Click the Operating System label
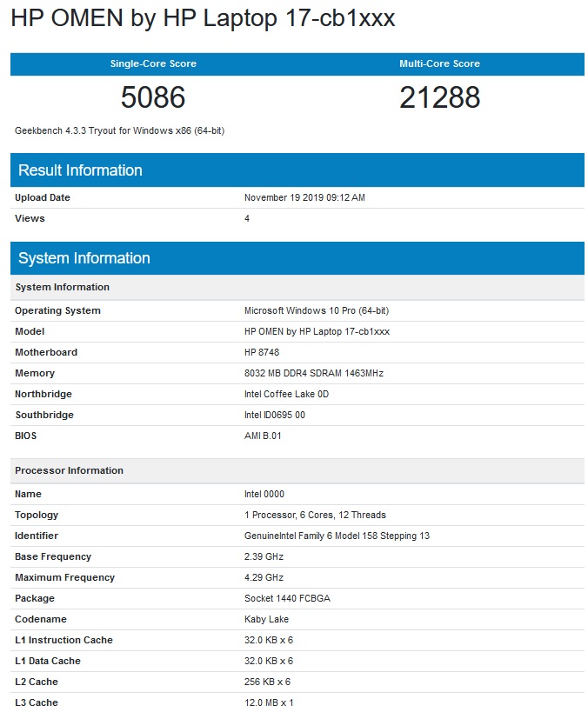588x719 pixels. coord(57,310)
